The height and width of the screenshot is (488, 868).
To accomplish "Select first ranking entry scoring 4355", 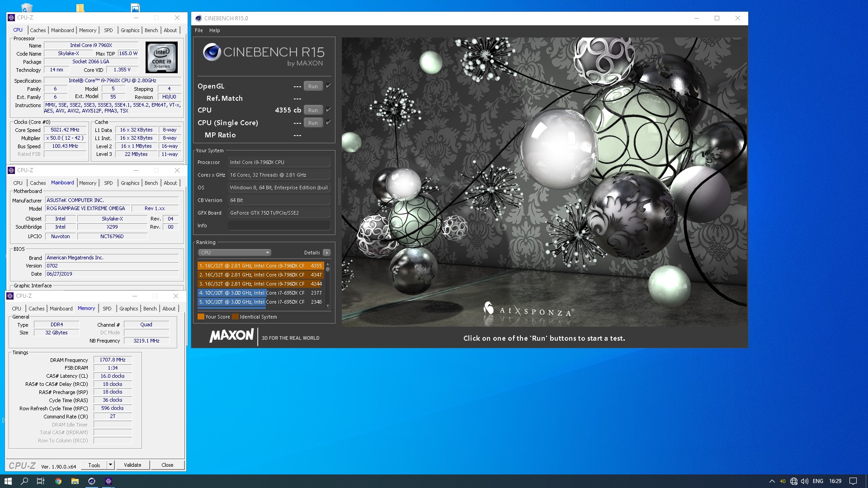I will point(260,266).
